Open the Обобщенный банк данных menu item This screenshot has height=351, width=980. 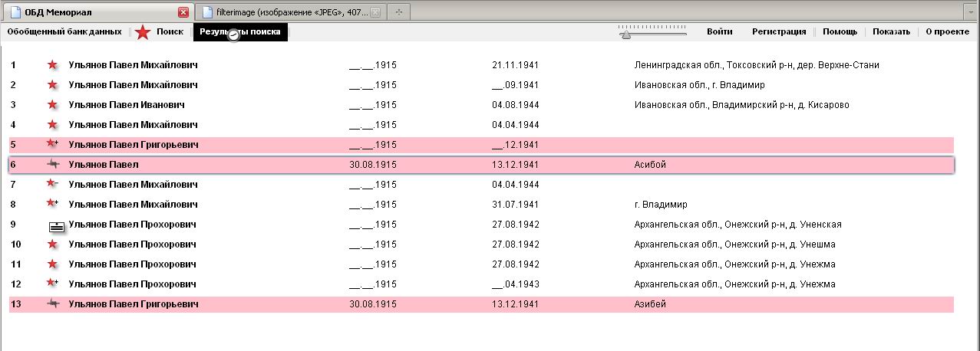coord(64,32)
